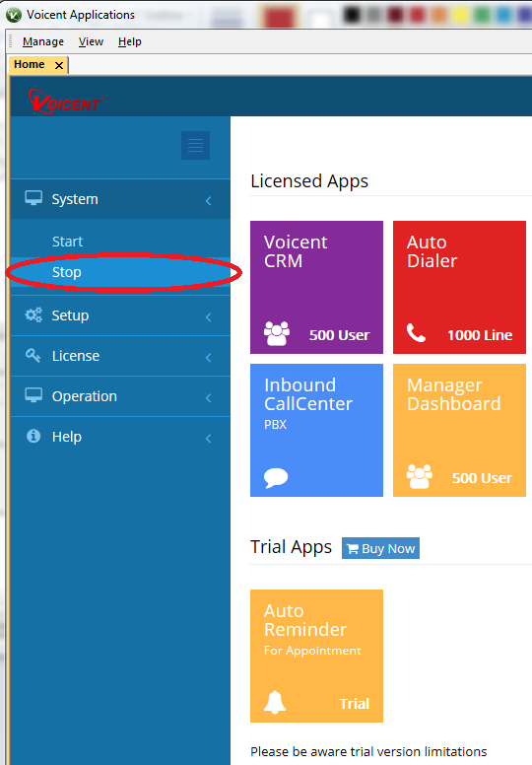Click the Help info icon

tap(33, 436)
